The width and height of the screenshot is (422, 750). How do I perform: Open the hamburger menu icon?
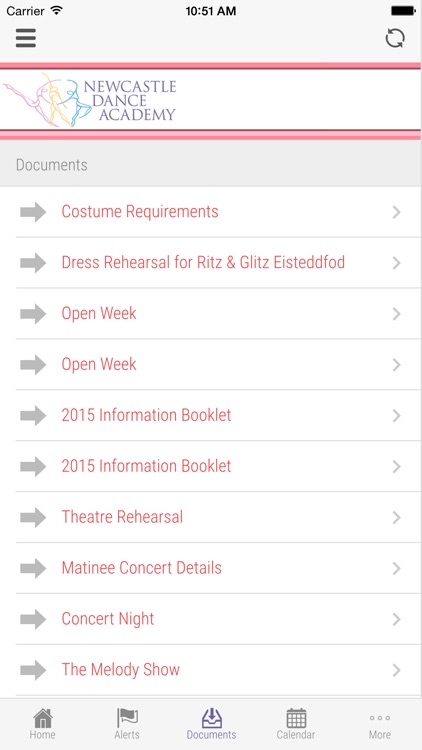tap(26, 38)
